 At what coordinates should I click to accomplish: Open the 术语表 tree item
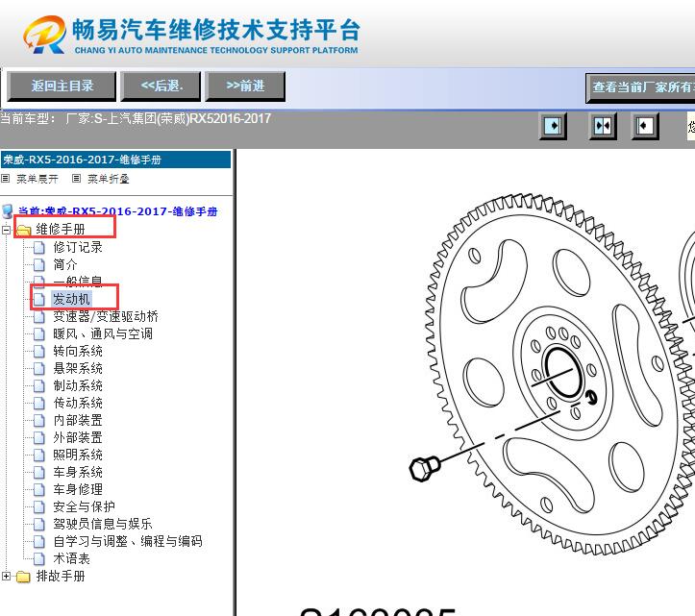click(71, 558)
